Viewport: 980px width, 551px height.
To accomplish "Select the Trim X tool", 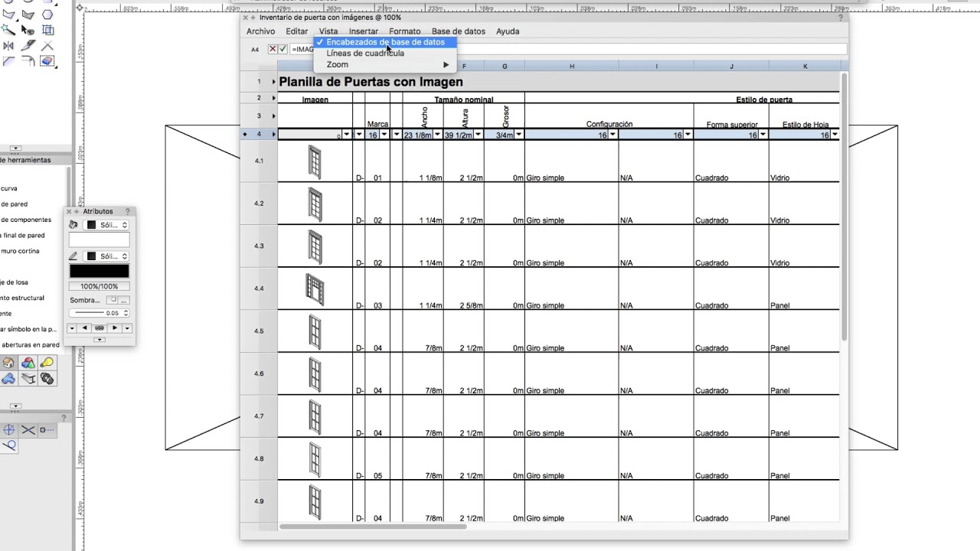I will (x=47, y=46).
